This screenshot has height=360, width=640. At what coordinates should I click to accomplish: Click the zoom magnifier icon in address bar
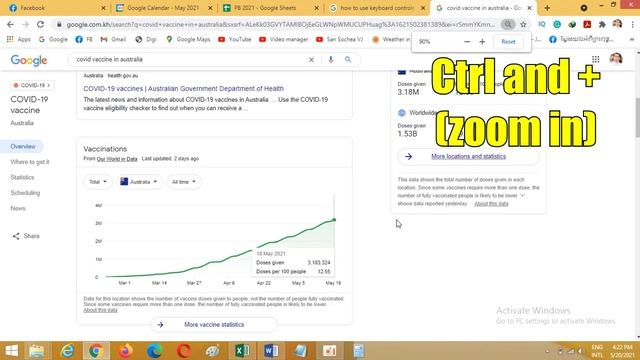[x=508, y=24]
